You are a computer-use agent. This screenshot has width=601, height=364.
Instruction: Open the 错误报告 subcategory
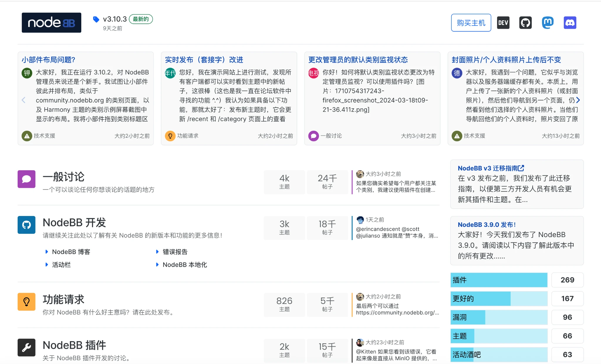tap(175, 252)
